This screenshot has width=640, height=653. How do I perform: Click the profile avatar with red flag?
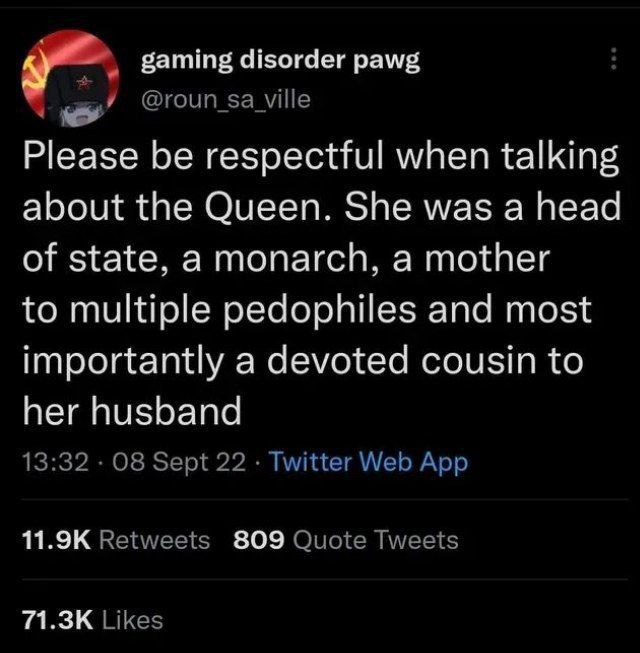(70, 78)
